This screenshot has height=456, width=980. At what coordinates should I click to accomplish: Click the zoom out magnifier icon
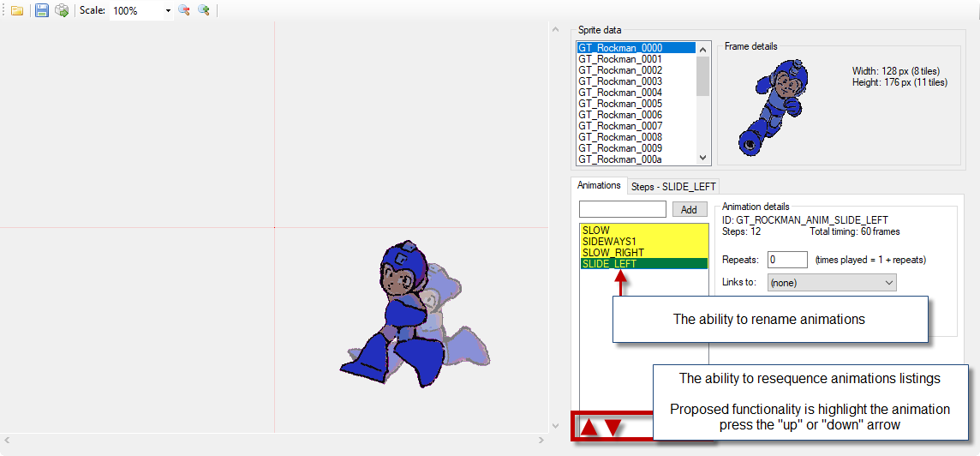[183, 11]
